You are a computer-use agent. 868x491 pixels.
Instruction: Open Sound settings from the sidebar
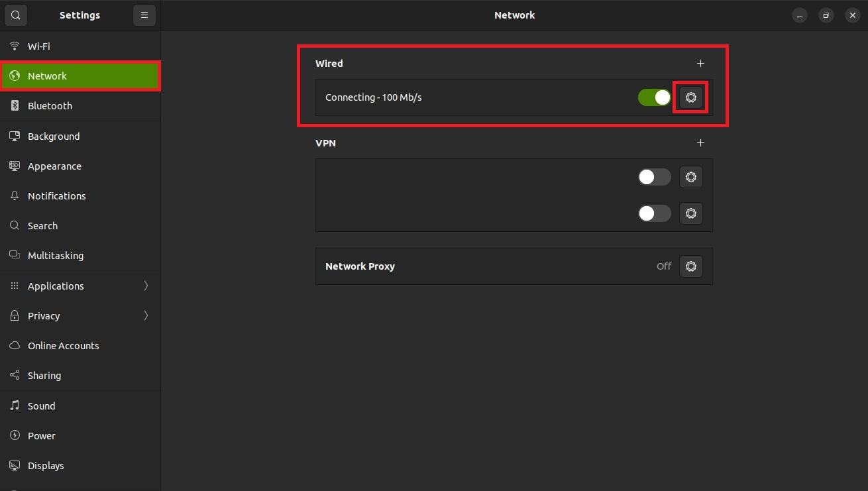(41, 406)
